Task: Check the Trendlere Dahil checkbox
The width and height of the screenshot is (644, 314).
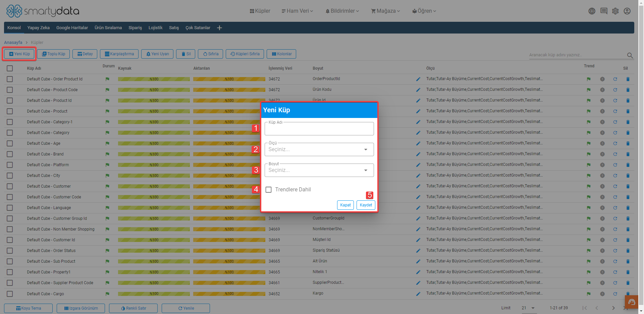Action: click(x=268, y=190)
